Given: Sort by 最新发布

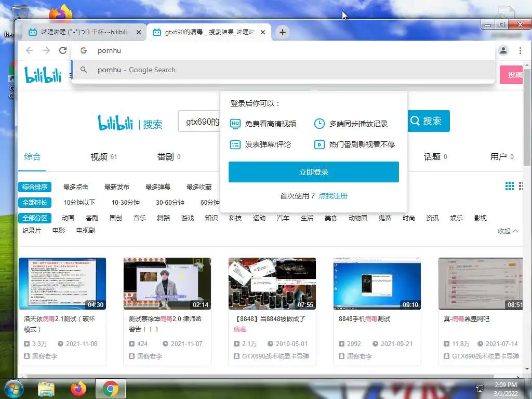Looking at the screenshot, I should [117, 187].
